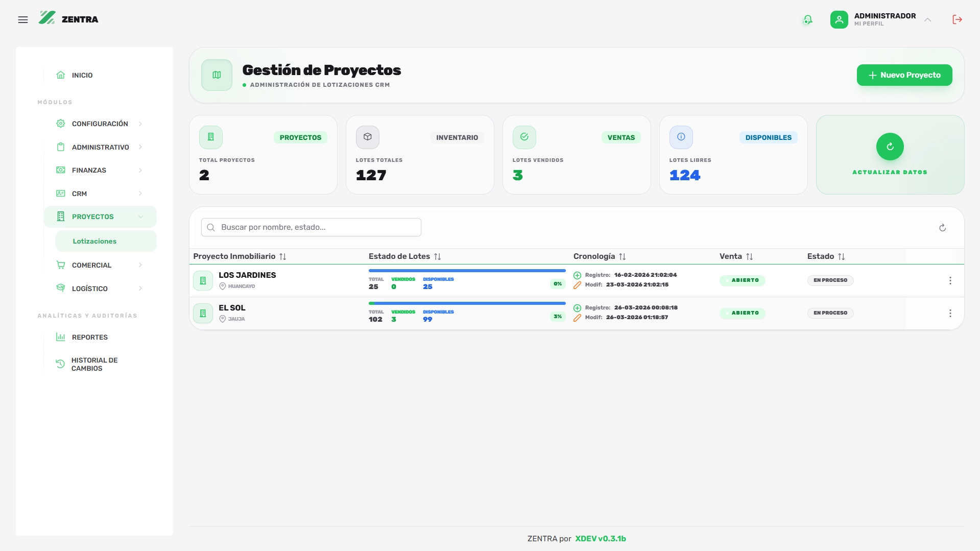Viewport: 980px width, 551px height.
Task: Select REPORTES in the sidebar
Action: point(89,337)
